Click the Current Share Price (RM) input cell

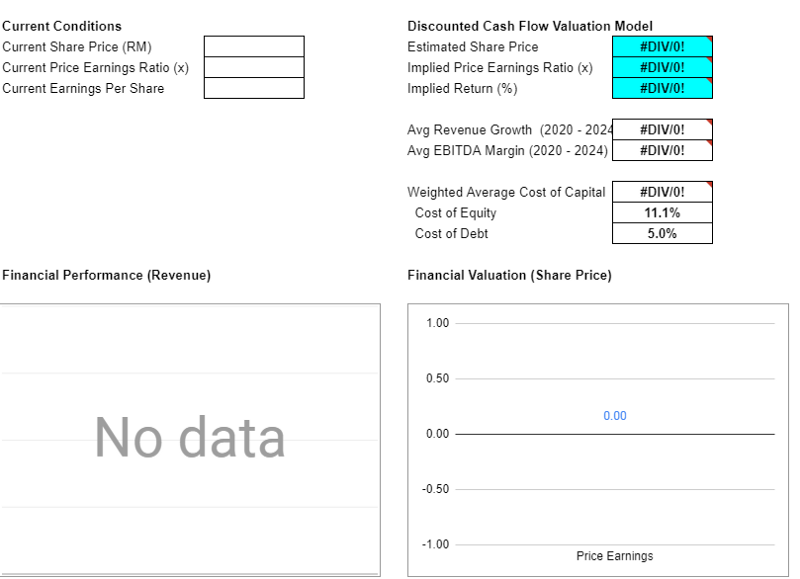coord(254,47)
